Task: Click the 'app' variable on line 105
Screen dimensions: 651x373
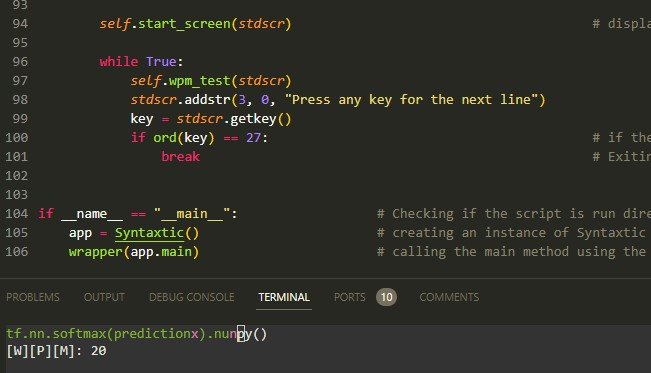Action: 80,233
